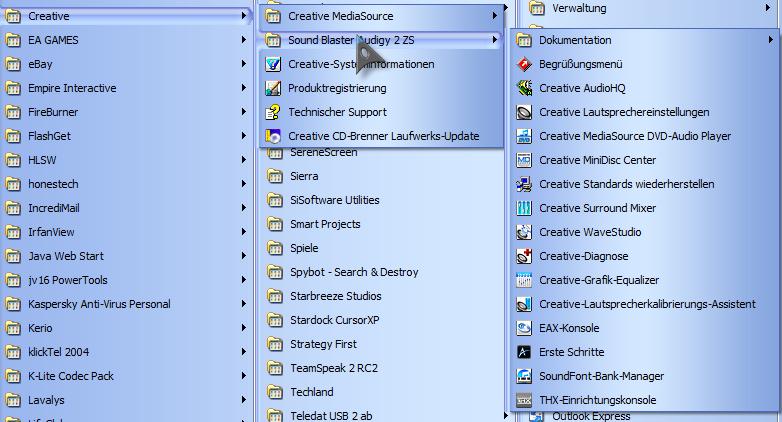Open the Creative-Grafik-Equalizer icon

coord(524,280)
